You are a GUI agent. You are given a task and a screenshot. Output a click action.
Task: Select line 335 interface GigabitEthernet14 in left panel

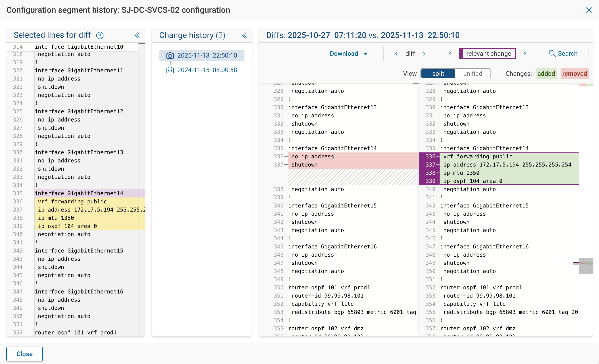[79, 193]
